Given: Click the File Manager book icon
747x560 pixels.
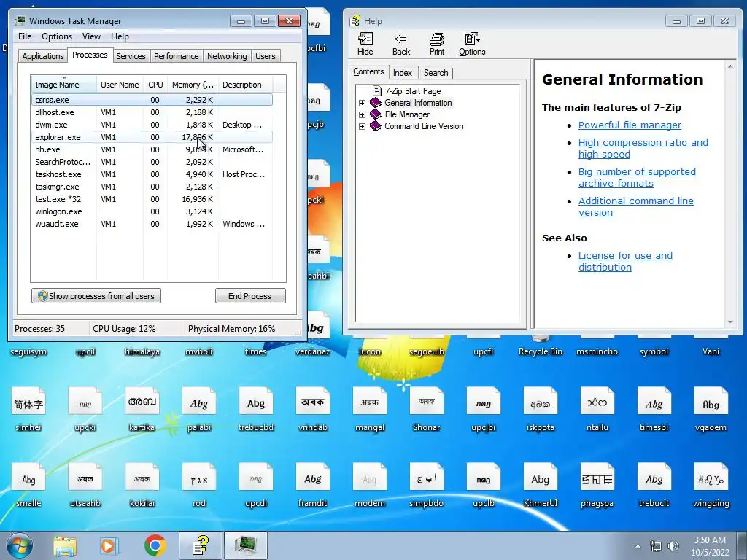Looking at the screenshot, I should coord(376,114).
